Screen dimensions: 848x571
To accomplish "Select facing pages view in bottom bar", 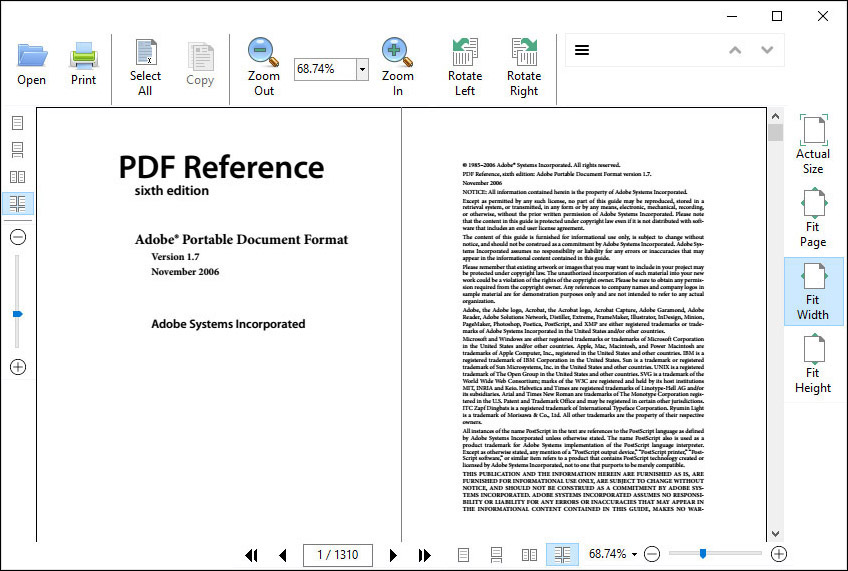I will (529, 555).
